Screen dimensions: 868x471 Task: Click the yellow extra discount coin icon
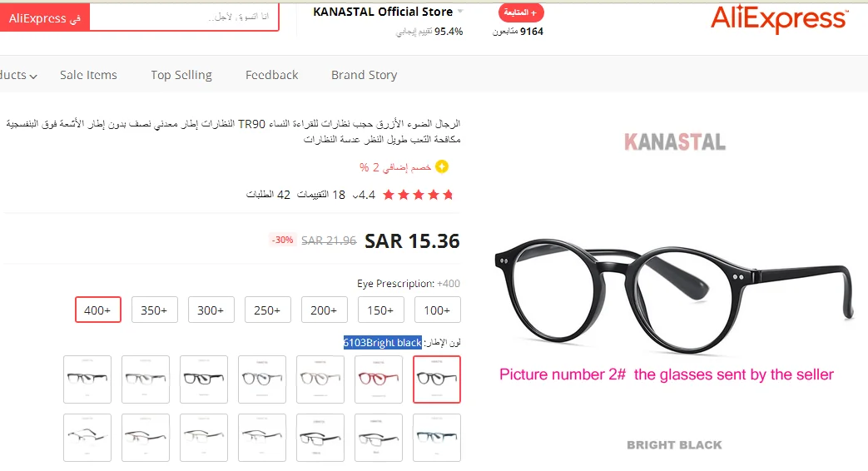click(x=442, y=166)
